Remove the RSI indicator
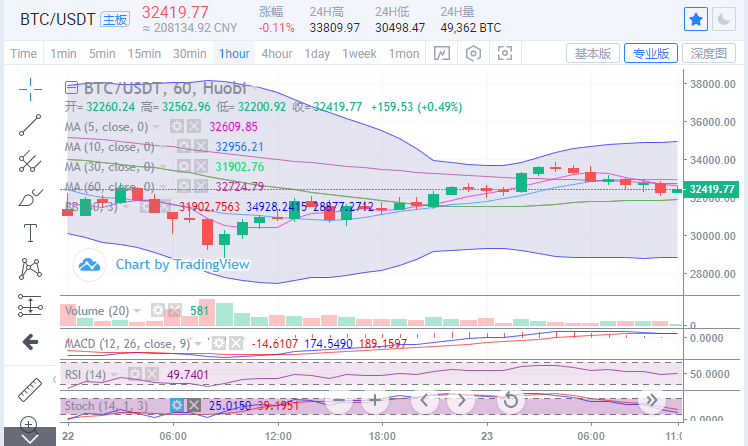The image size is (748, 446). click(152, 374)
